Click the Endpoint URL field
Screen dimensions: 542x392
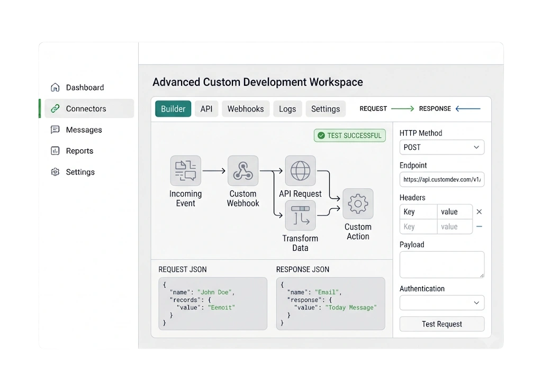(442, 179)
